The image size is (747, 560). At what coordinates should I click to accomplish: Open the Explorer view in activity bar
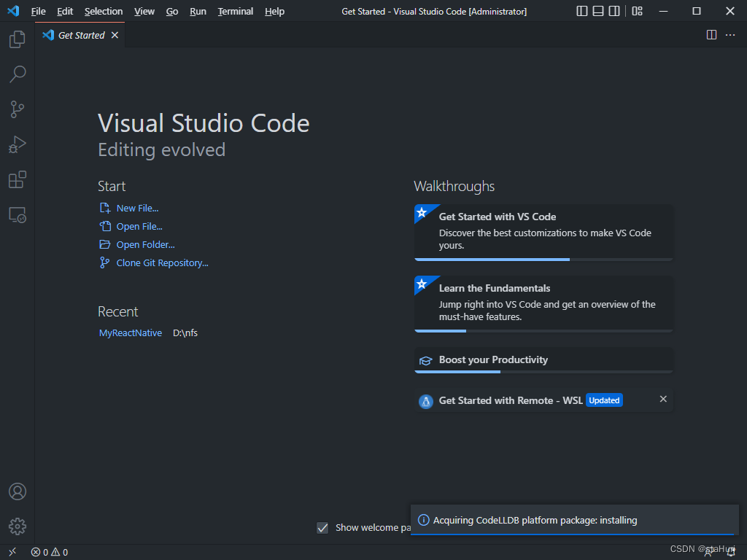click(x=18, y=39)
